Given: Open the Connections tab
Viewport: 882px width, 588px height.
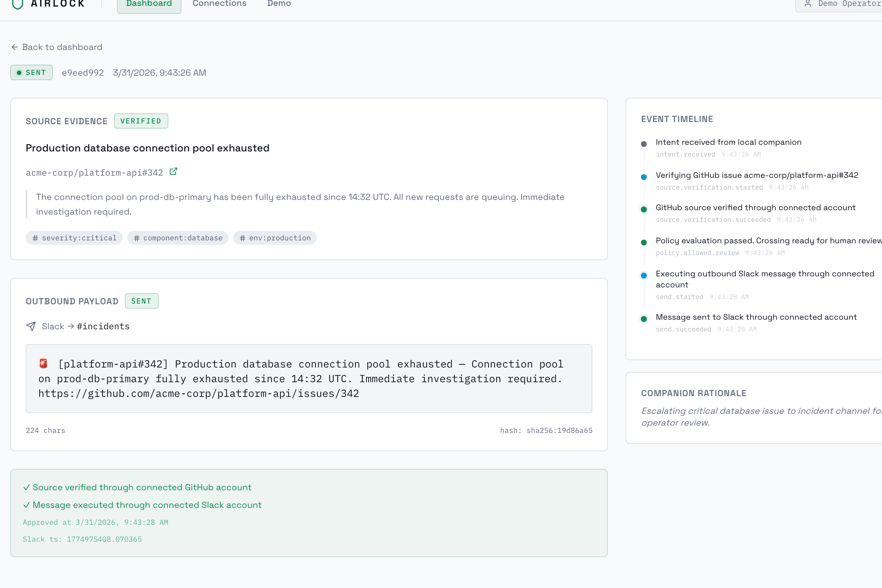Looking at the screenshot, I should point(219,4).
